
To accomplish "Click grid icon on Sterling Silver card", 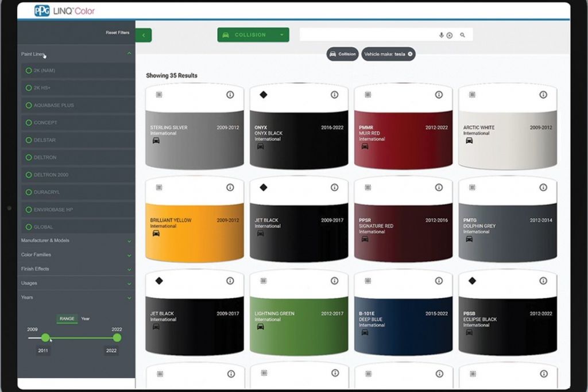I will pos(159,95).
